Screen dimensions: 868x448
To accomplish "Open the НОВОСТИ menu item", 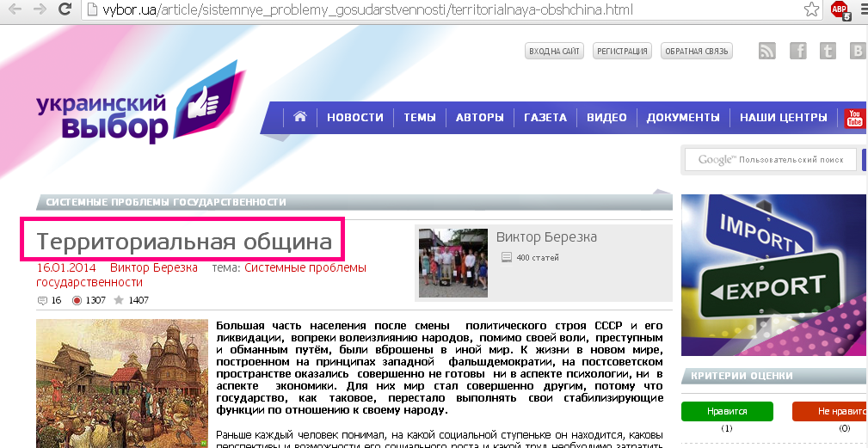I will pyautogui.click(x=354, y=118).
